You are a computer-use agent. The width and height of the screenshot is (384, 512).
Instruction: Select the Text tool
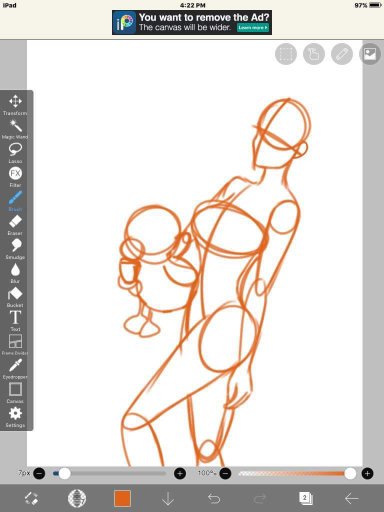point(15,321)
